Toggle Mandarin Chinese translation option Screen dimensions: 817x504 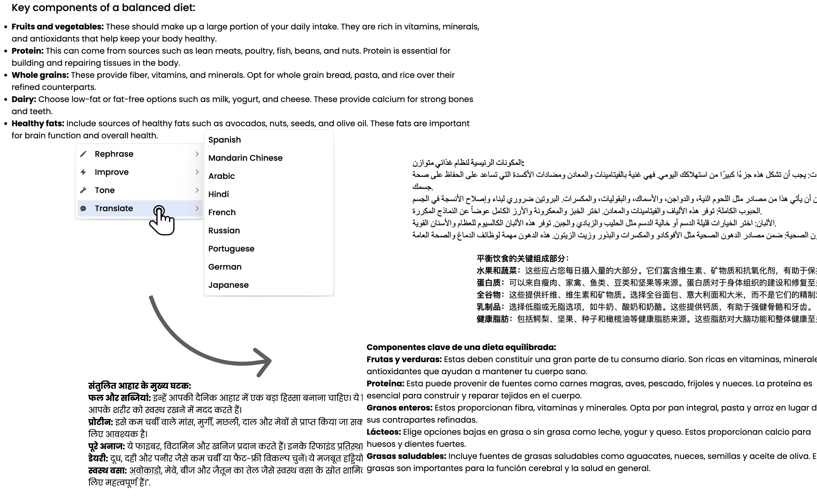pos(246,158)
